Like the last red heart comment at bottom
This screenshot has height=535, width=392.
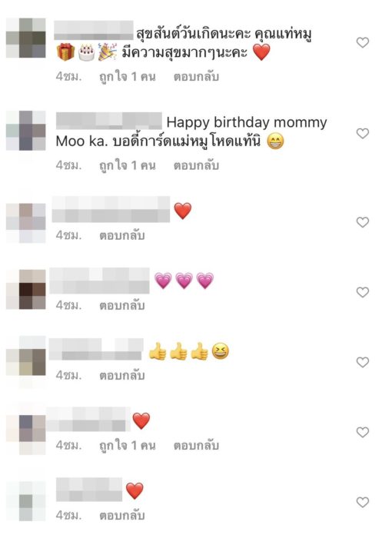[x=362, y=502]
